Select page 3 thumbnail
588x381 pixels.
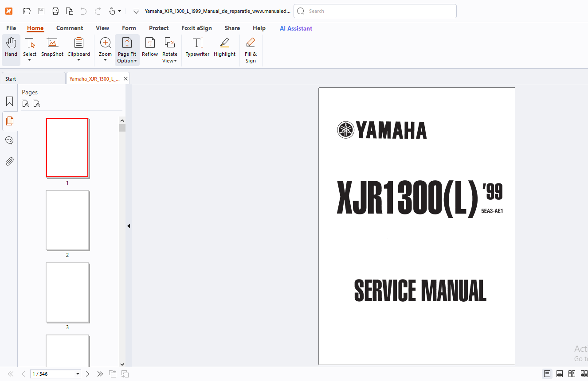click(x=67, y=292)
